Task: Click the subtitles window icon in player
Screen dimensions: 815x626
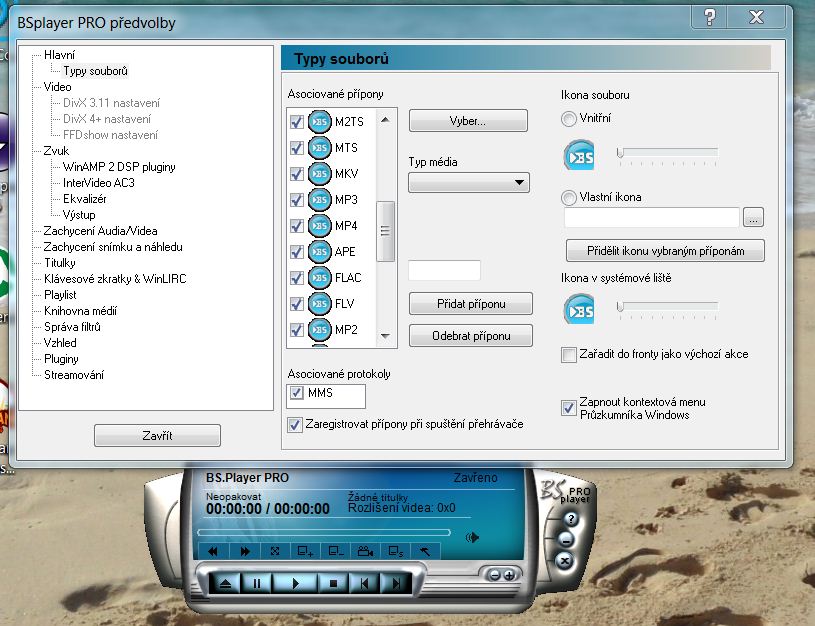Action: point(396,551)
